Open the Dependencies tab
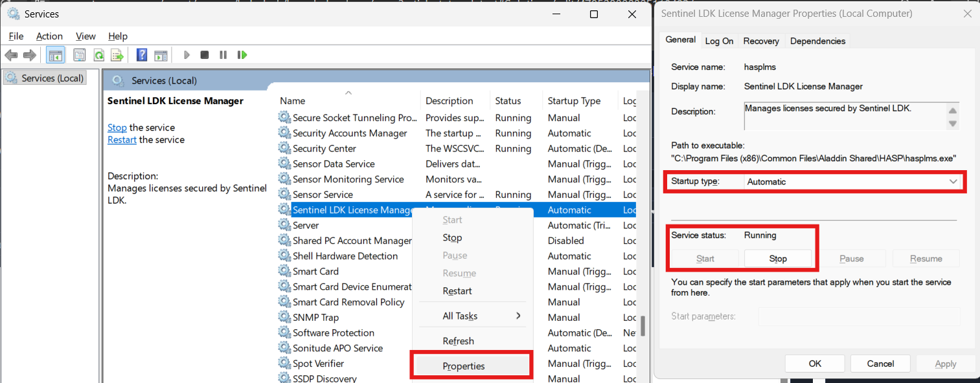This screenshot has height=383, width=980. coord(817,41)
